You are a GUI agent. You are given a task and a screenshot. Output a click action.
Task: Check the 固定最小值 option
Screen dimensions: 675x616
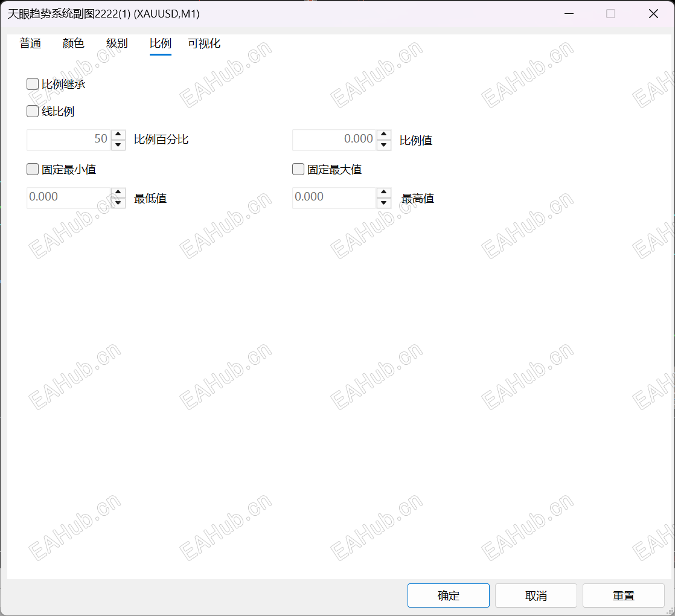[x=33, y=169]
